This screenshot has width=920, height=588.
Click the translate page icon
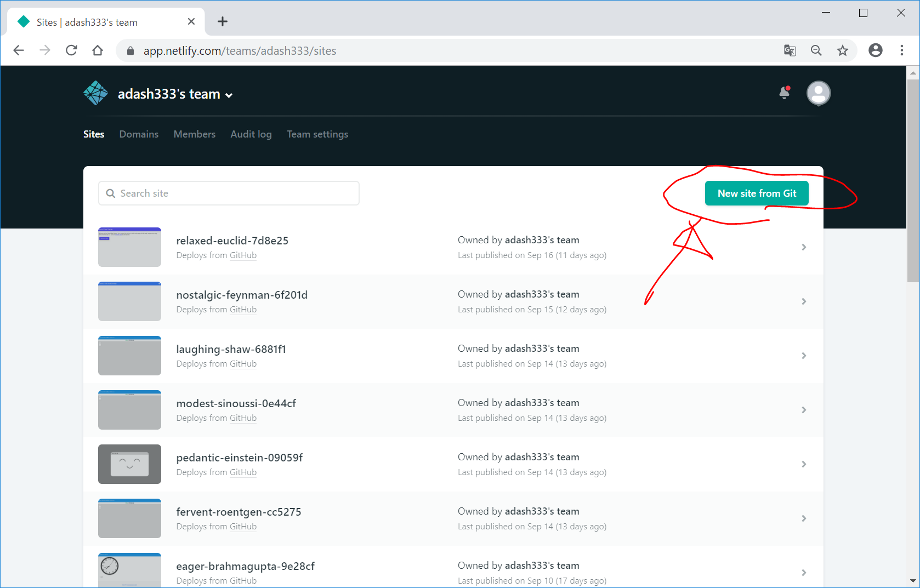(790, 50)
